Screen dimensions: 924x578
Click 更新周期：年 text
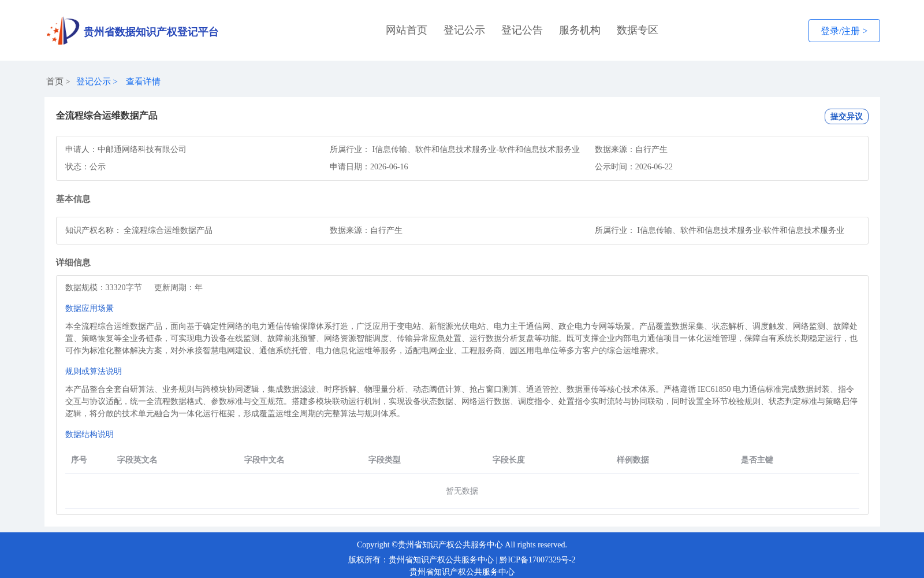pos(178,287)
